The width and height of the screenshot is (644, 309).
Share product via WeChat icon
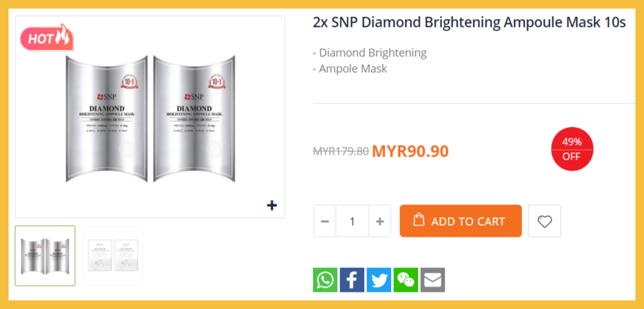click(405, 280)
